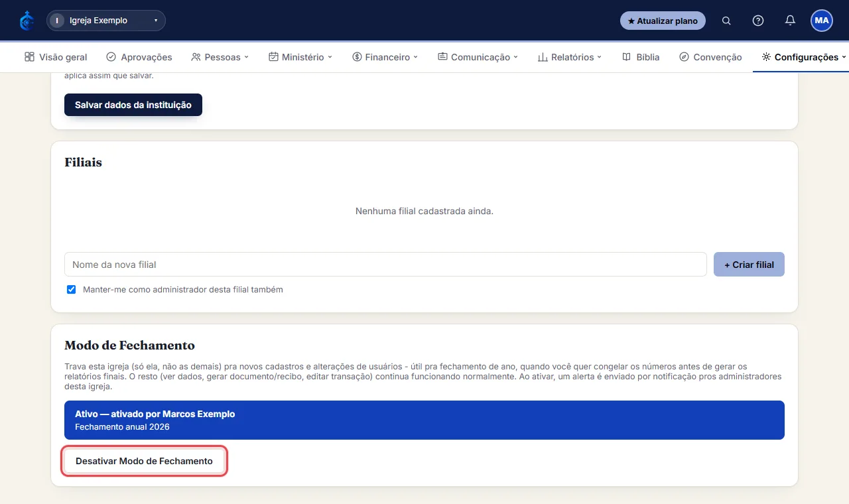Click the app logo icon
This screenshot has width=849, height=504.
27,21
